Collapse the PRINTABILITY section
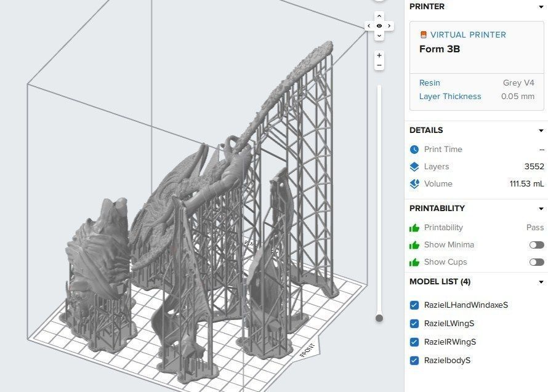548x392 pixels. pyautogui.click(x=541, y=209)
